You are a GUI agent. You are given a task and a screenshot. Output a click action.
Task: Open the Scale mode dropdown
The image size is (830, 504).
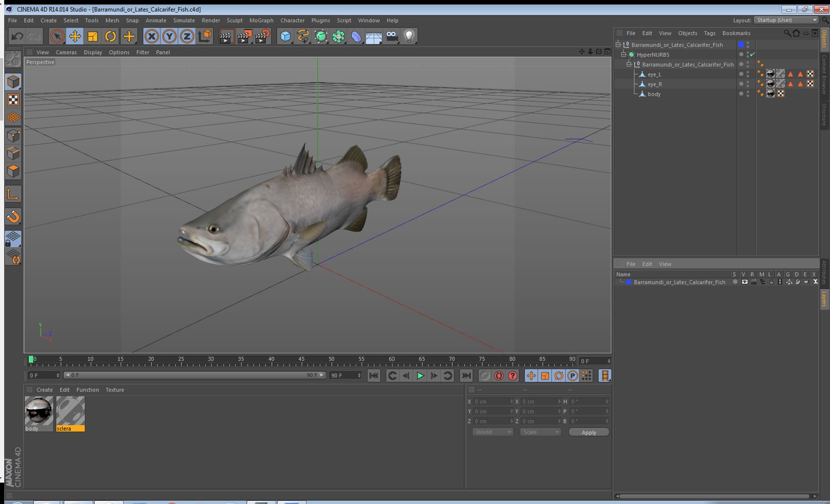coord(540,432)
